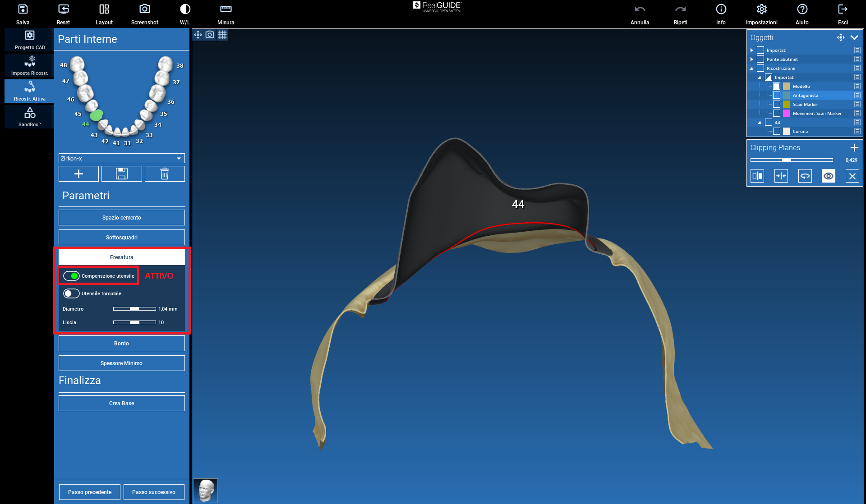Click the Diametro slider track
The width and height of the screenshot is (866, 504).
point(134,309)
